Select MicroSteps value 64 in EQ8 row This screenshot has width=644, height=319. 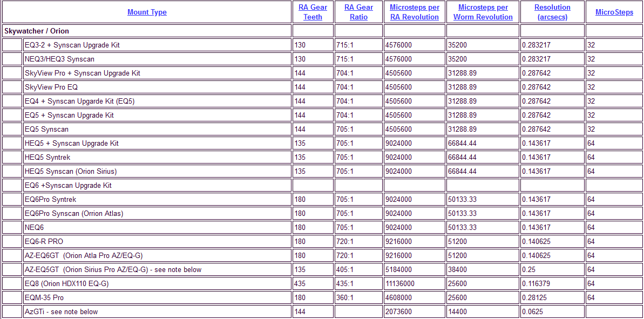pyautogui.click(x=591, y=284)
